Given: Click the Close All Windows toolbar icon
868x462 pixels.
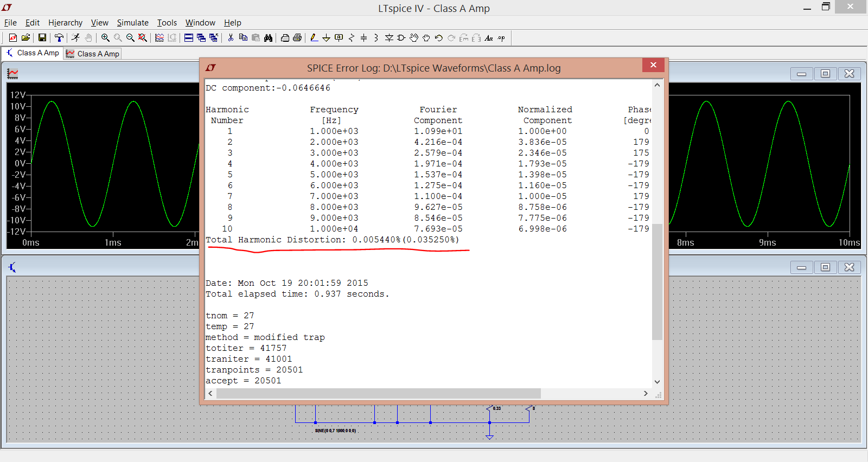Looking at the screenshot, I should [x=214, y=37].
